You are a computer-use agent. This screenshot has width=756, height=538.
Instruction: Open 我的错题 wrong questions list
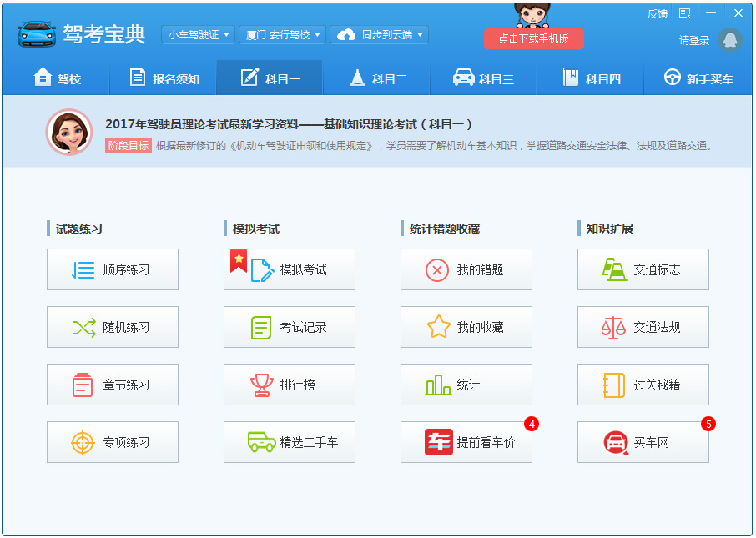coord(466,269)
